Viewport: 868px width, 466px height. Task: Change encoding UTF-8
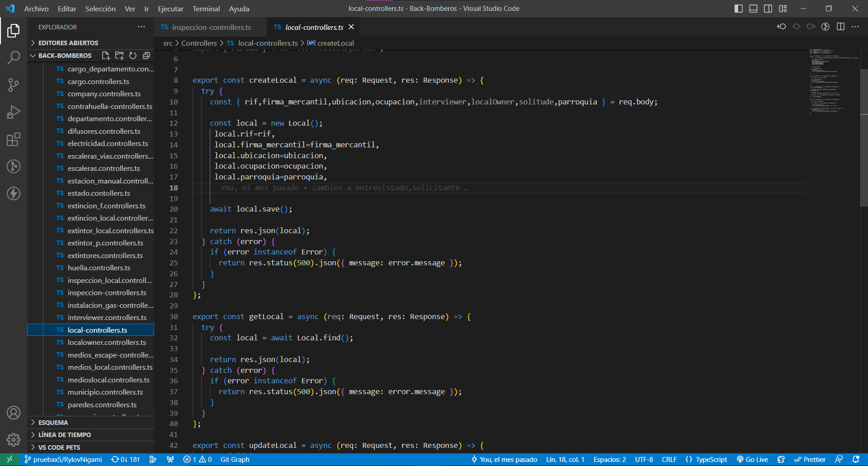[x=644, y=460]
